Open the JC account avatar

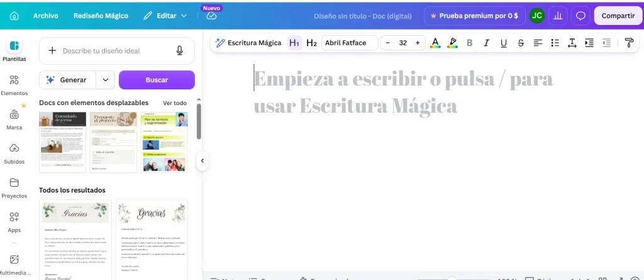coord(536,16)
